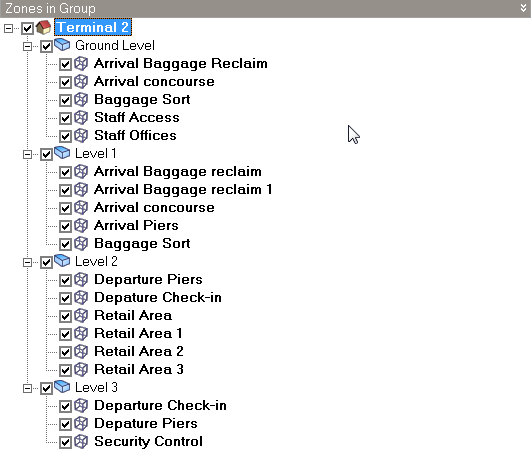Collapse the Ground Level tree node

[27, 46]
